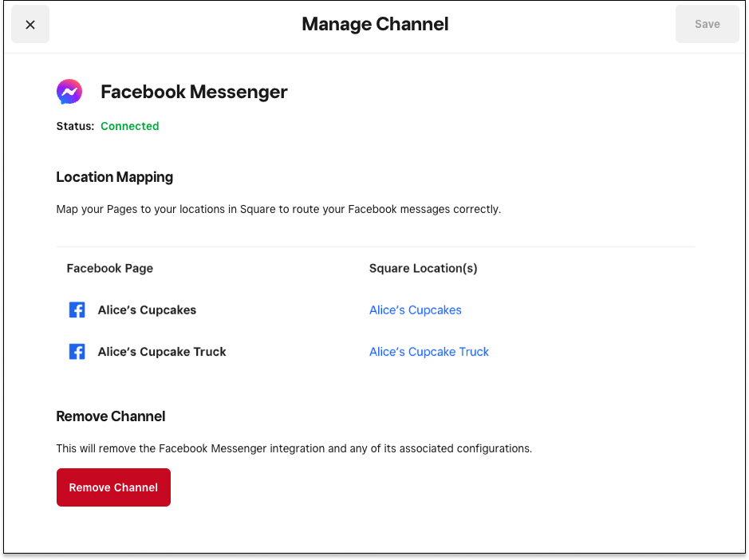Click the Location Mapping heading
Image resolution: width=749 pixels, height=560 pixels.
115,177
